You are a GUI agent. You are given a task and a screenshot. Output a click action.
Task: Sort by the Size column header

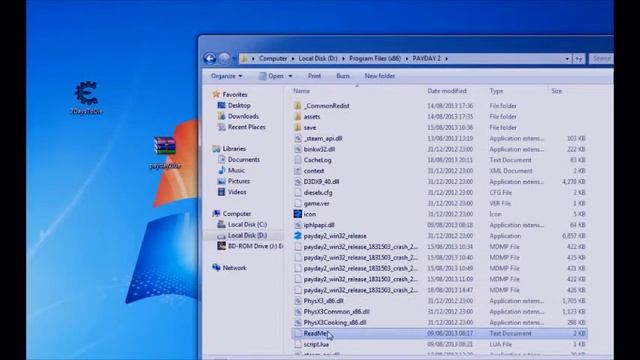(x=557, y=91)
